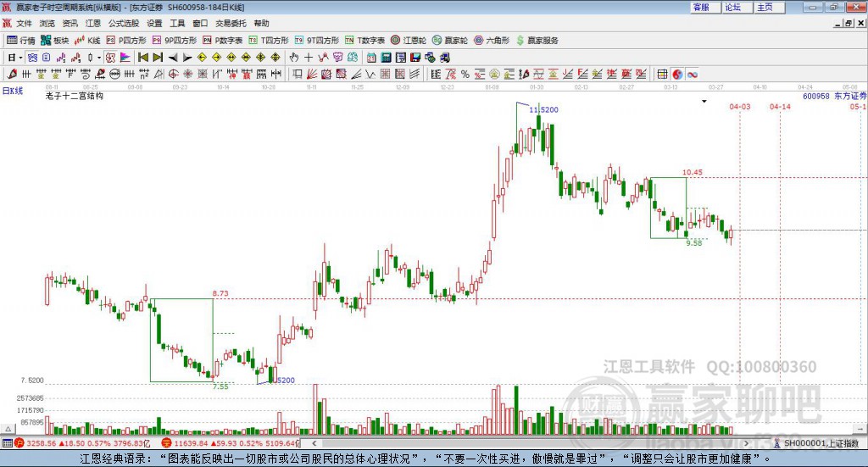Click the horizontal scrollbar right arrow
The image size is (868, 467).
(746, 443)
